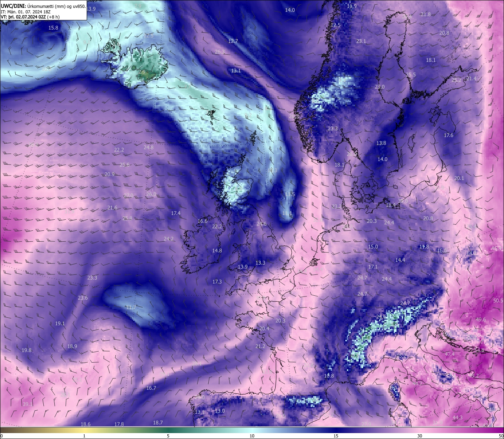Select the 'VT: þri. 02.07.2024 02Z (+8 h)' line
Image resolution: width=504 pixels, height=439 pixels.
pyautogui.click(x=30, y=17)
